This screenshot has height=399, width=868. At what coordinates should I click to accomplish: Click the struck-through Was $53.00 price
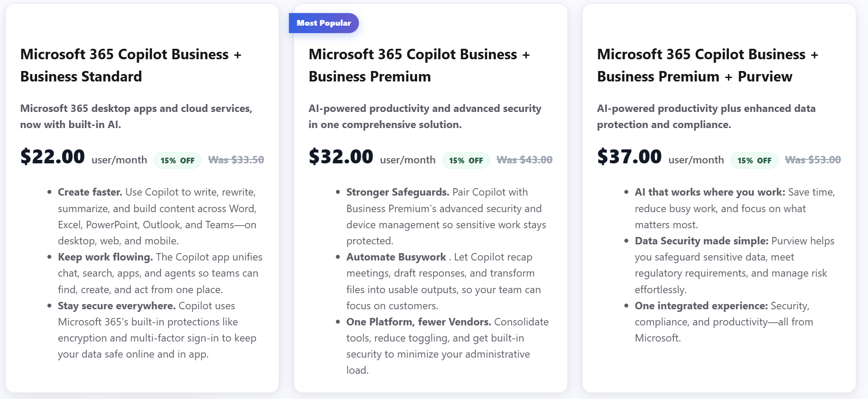[813, 160]
